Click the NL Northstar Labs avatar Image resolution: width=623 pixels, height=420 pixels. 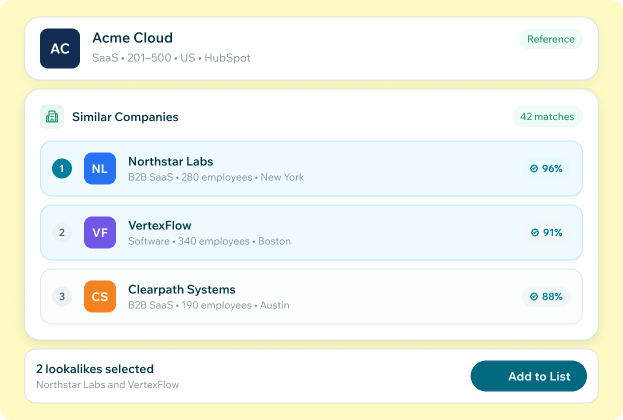[100, 168]
